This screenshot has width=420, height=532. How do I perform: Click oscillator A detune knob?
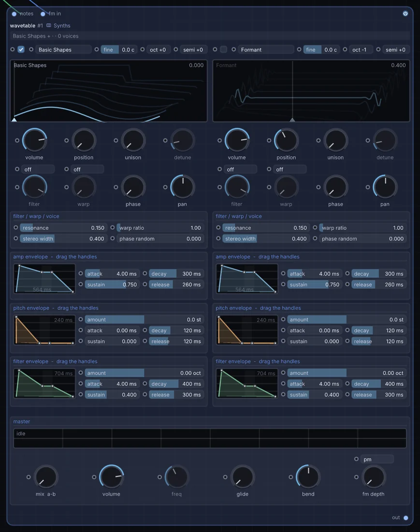pos(182,140)
